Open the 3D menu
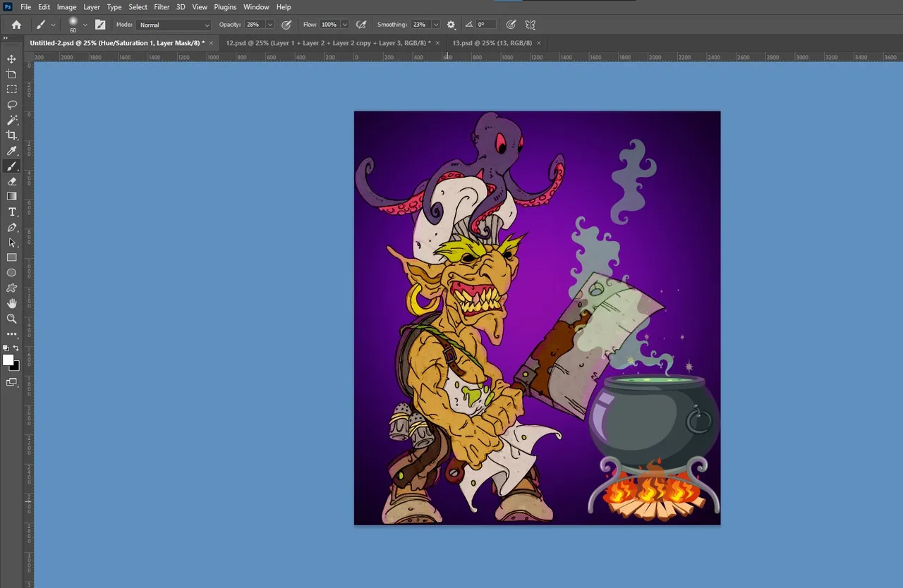903x588 pixels. tap(181, 7)
